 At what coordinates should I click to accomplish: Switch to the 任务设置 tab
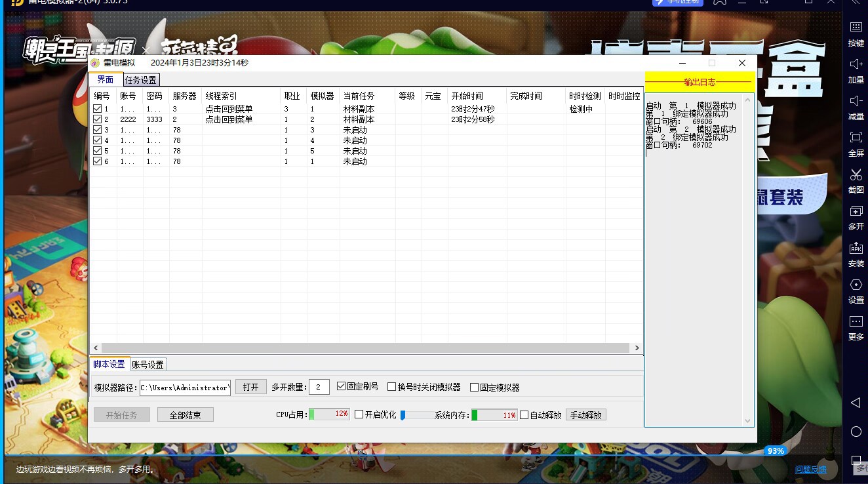click(x=141, y=80)
